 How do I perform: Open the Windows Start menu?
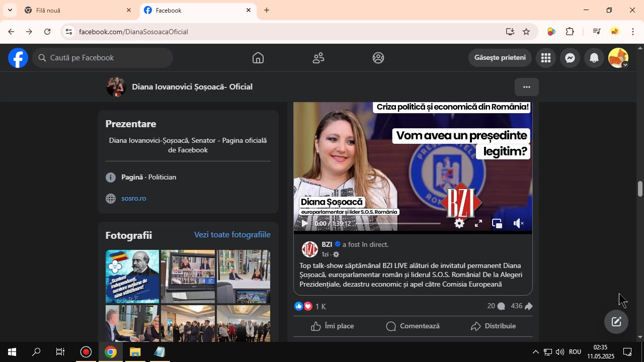point(12,352)
